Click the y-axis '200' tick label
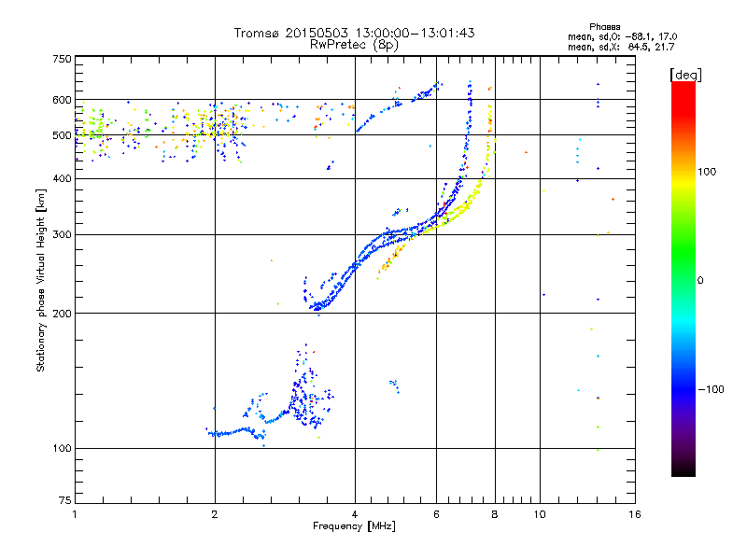 click(x=62, y=314)
